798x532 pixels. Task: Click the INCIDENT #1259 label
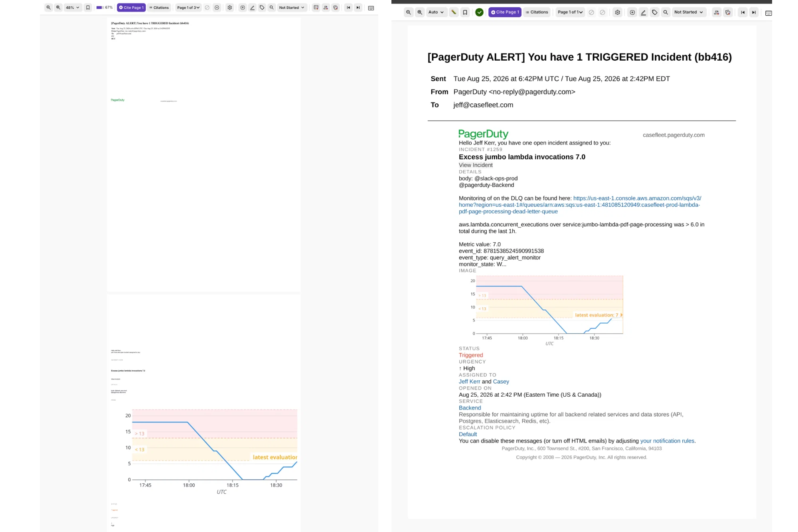(480, 150)
